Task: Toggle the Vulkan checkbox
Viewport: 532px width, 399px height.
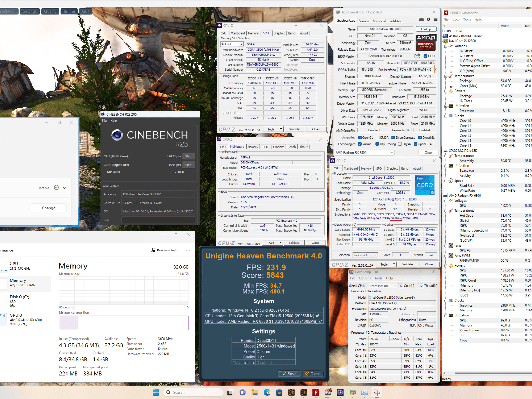Action: 360,144
